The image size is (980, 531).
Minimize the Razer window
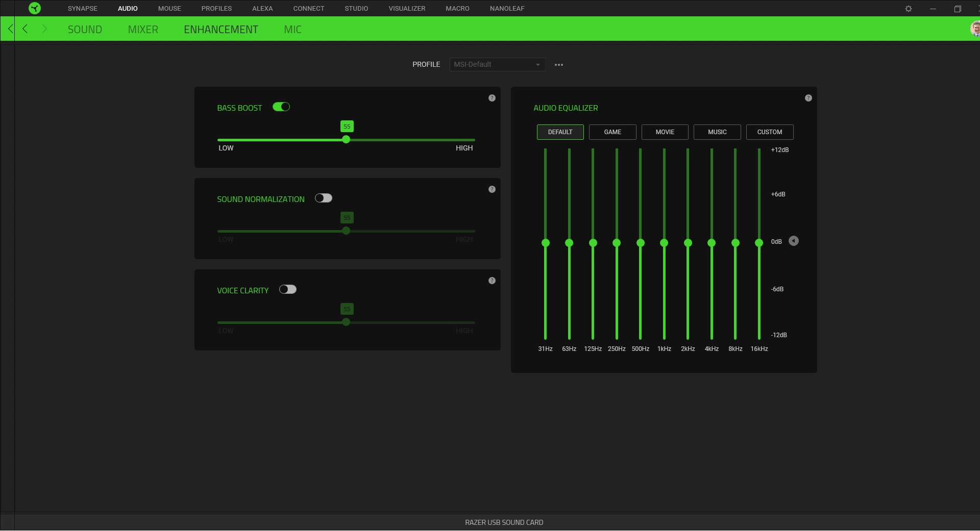(x=933, y=9)
